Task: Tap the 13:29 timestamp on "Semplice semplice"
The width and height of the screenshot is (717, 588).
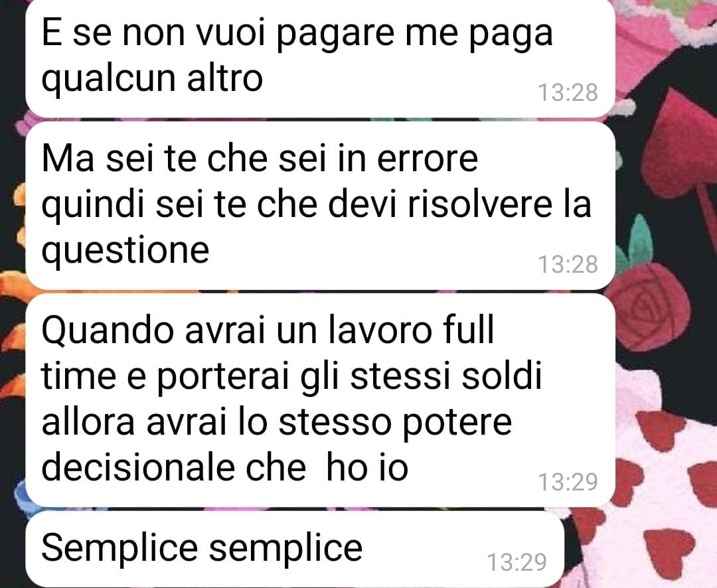Action: coord(517,562)
